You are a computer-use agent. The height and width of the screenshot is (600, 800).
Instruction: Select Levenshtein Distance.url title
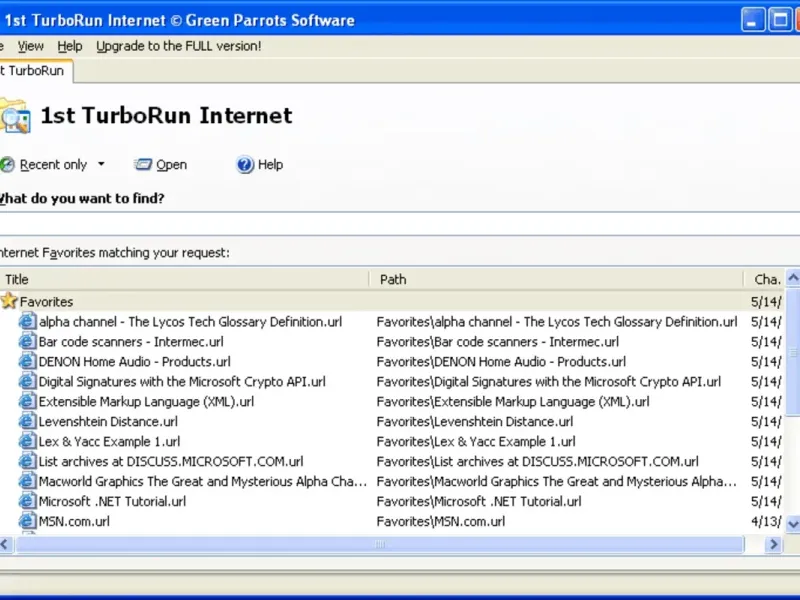(x=108, y=421)
